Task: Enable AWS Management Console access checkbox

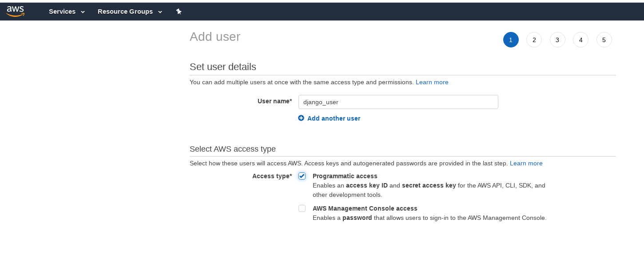Action: point(302,208)
